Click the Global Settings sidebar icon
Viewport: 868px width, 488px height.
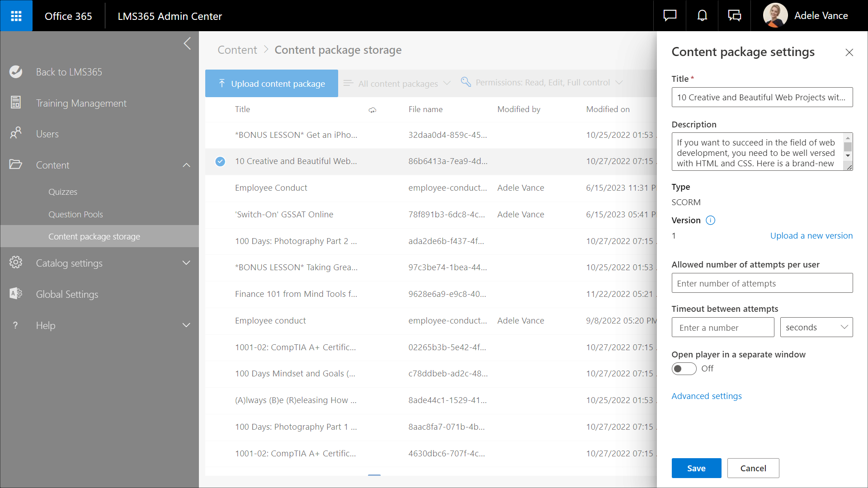16,294
